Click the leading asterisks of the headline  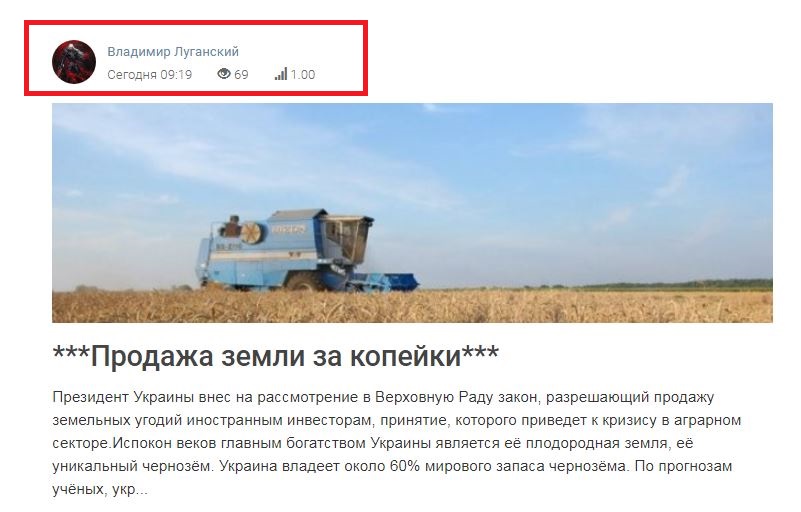tap(72, 353)
